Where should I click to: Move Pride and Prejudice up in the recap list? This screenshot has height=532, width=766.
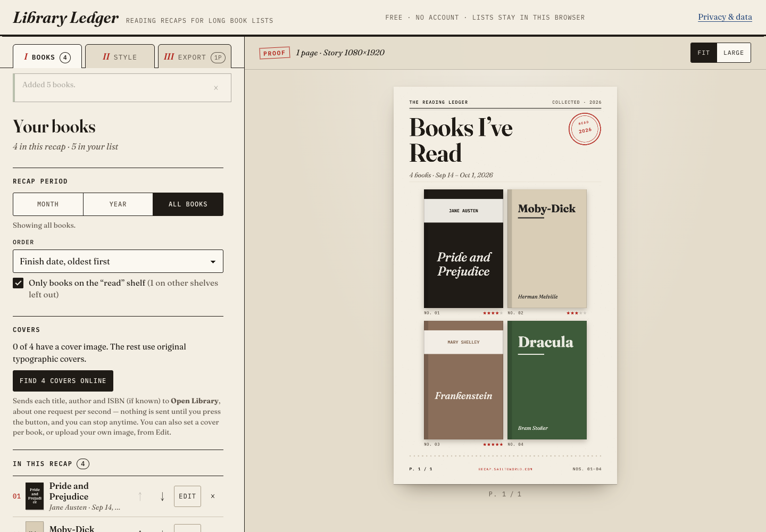click(x=140, y=496)
